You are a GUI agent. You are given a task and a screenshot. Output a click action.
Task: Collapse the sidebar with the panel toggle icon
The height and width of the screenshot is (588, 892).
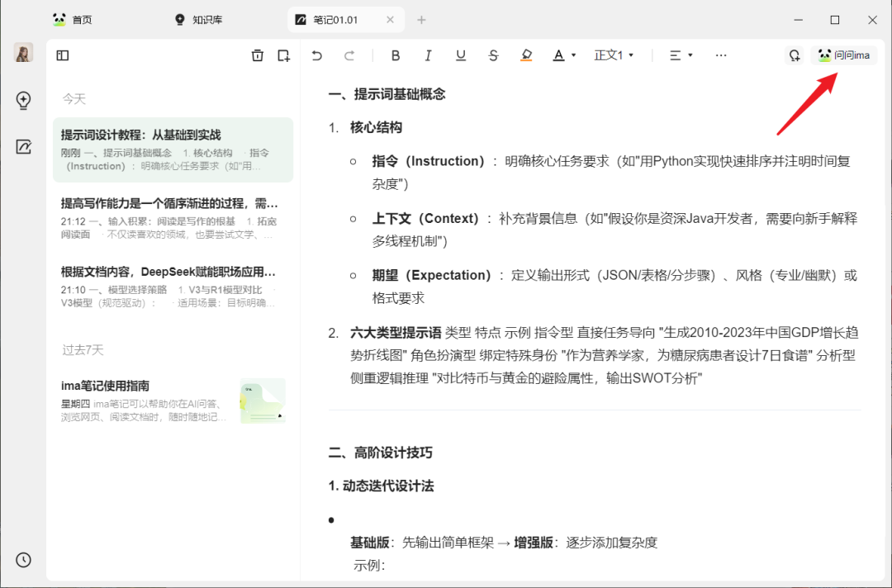[62, 55]
